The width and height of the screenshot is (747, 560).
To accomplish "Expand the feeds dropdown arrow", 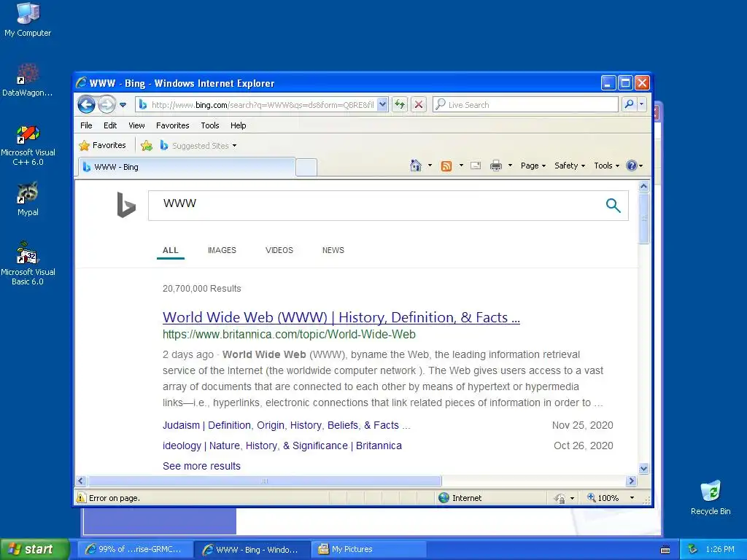I will (461, 166).
